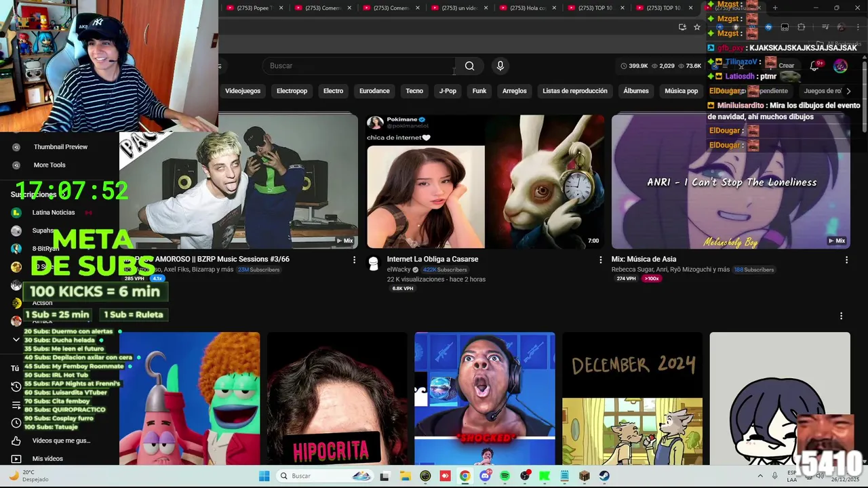Screen dimensions: 868x488
Task: Expand more subscriptions with the chevron
Action: pos(16,339)
